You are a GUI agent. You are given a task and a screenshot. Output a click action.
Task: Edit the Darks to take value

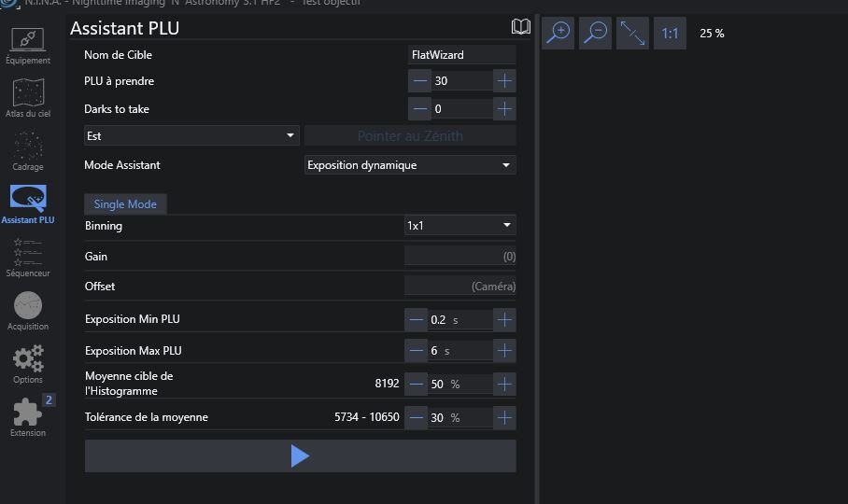coord(462,109)
